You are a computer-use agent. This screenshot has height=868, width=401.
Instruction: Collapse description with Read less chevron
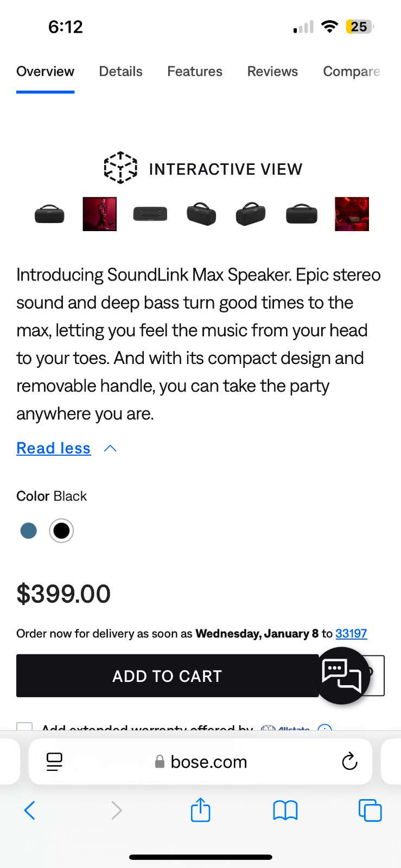[x=110, y=448]
